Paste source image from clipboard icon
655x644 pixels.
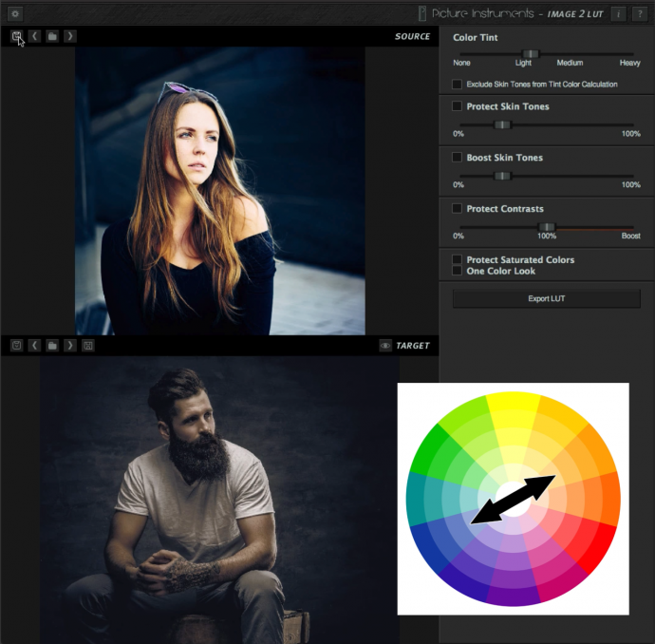[16, 36]
